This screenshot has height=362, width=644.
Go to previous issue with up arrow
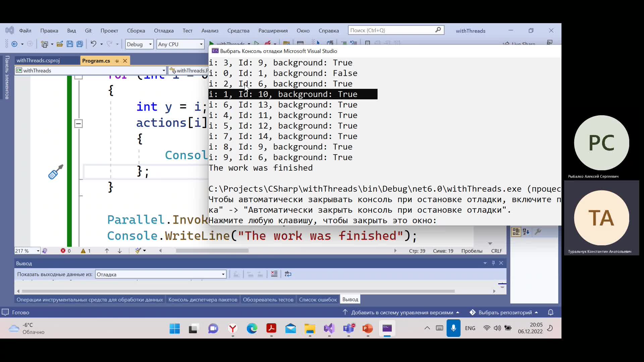click(107, 251)
